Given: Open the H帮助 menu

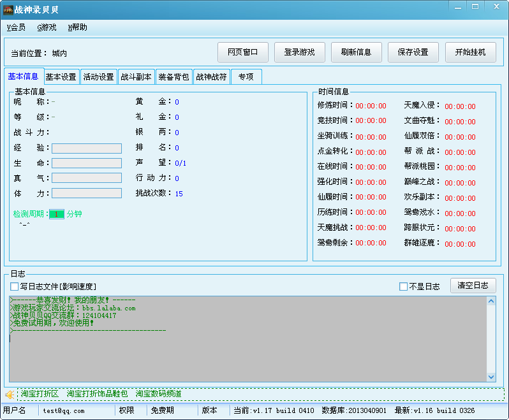Looking at the screenshot, I should pos(77,27).
